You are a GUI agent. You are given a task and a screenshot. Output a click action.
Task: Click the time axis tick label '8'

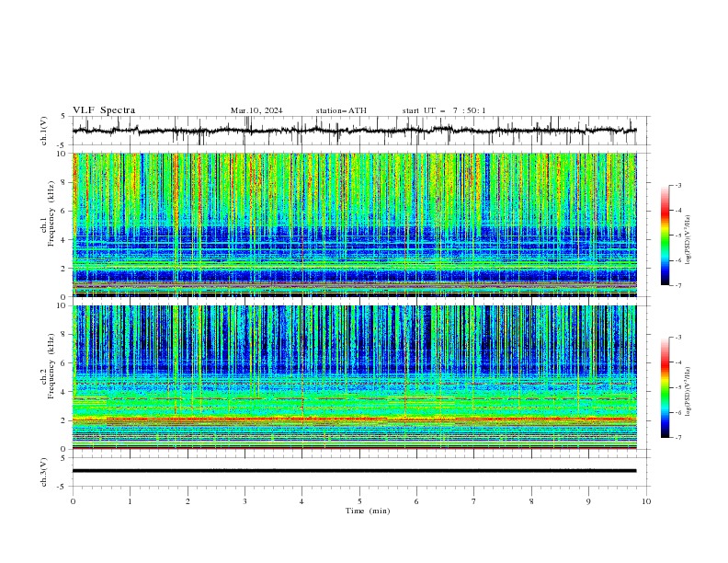click(x=531, y=501)
